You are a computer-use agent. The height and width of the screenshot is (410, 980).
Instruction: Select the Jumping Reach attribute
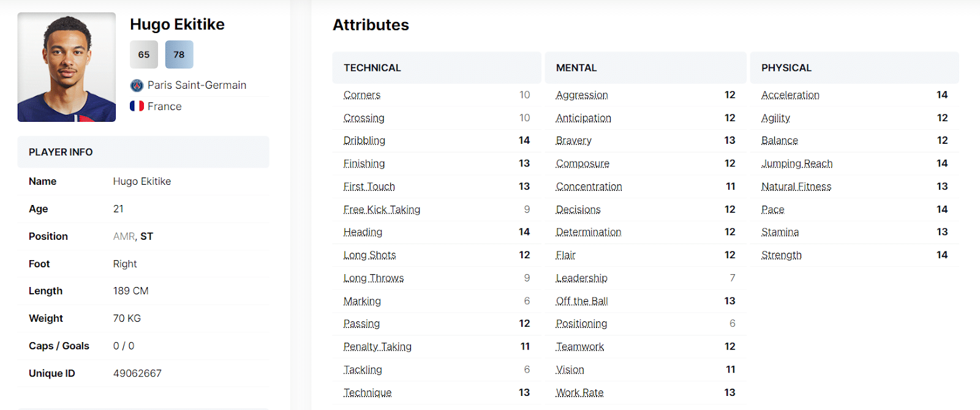point(796,163)
